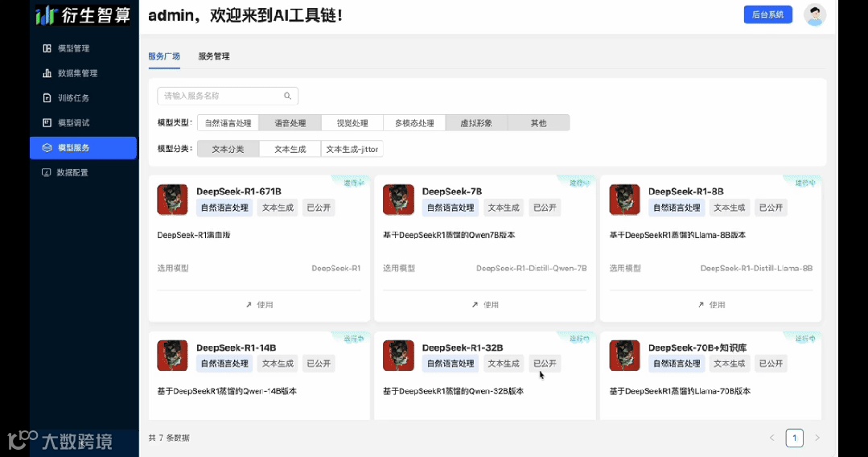868x457 pixels.
Task: Go to the next page arrow
Action: (817, 438)
